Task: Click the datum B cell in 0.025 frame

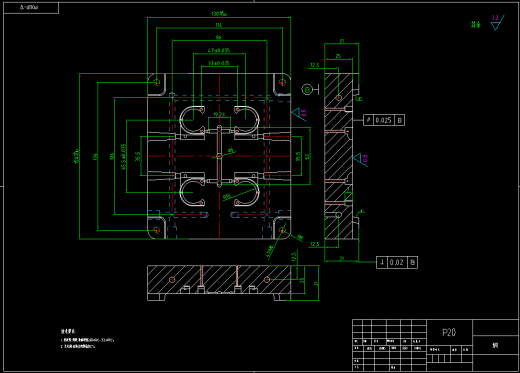Action: click(400, 120)
